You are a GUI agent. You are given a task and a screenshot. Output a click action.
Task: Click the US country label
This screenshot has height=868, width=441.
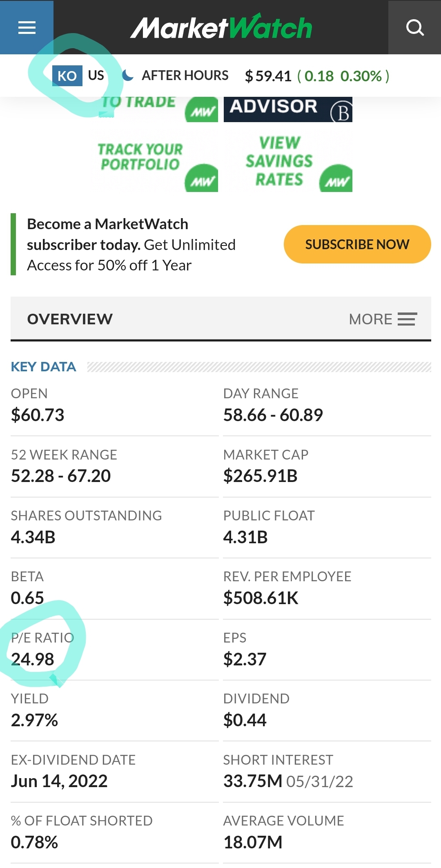click(x=96, y=76)
